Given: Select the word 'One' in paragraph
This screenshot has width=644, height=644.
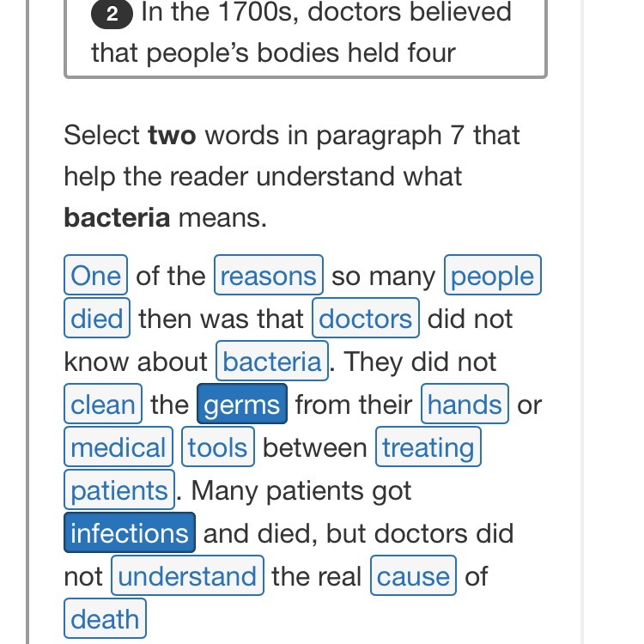Looking at the screenshot, I should click(x=95, y=275).
